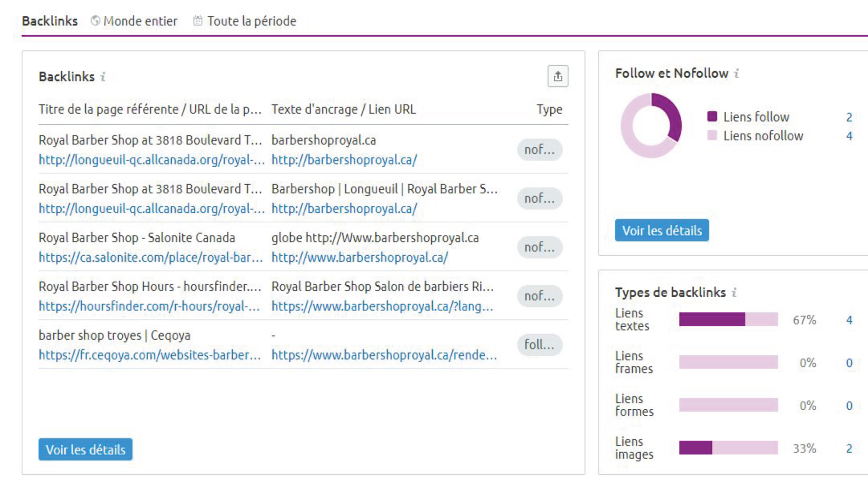
Task: Open the ca.salonite.com referring page link
Action: tap(151, 257)
